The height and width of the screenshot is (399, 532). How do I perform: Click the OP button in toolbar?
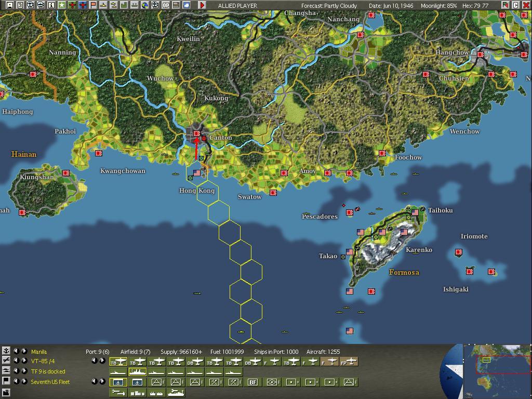[166, 5]
